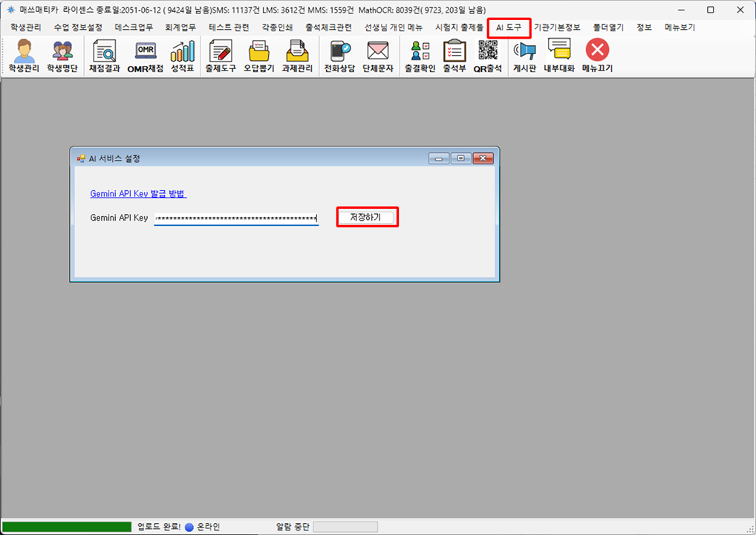Click the 단체문자 group message icon
Viewport: 756px width, 535px height.
pyautogui.click(x=378, y=56)
